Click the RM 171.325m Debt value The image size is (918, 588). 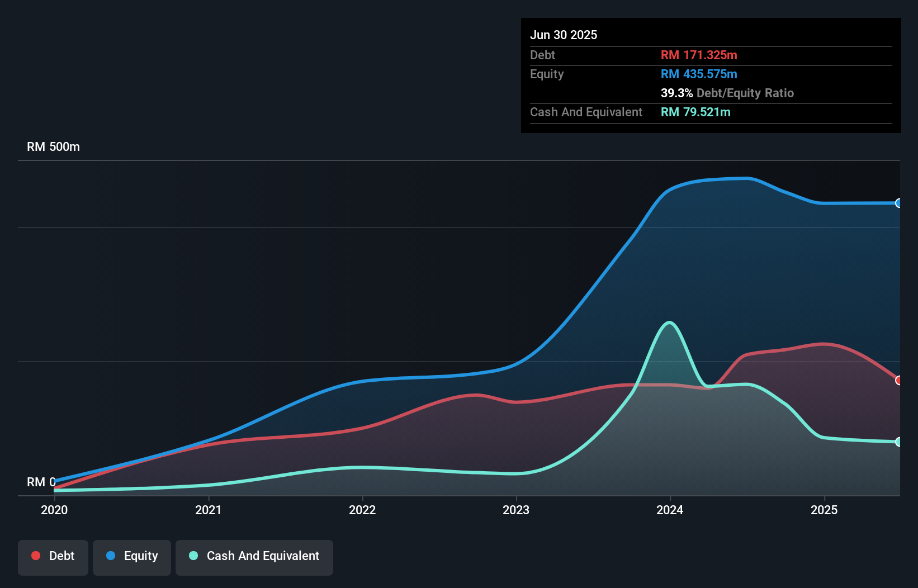click(699, 55)
